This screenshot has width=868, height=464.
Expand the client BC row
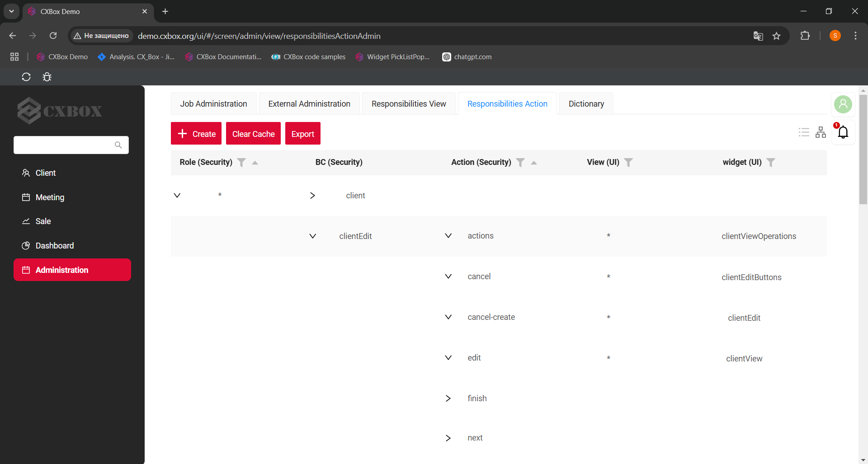(x=312, y=196)
